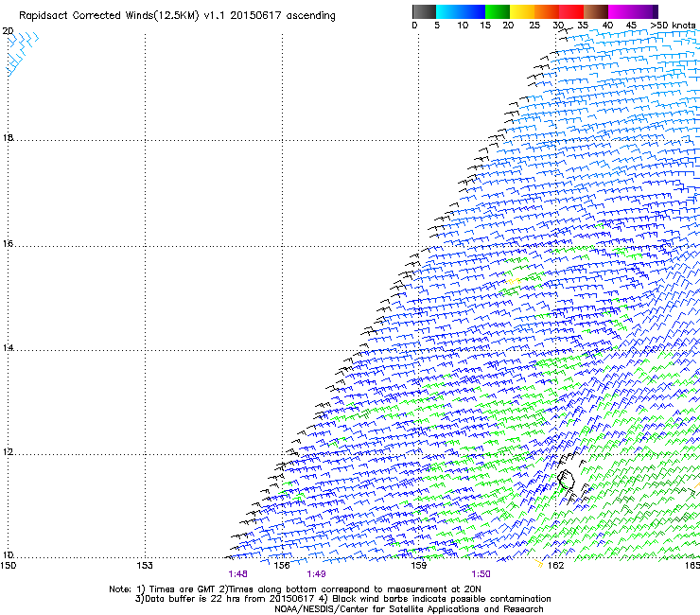
Task: Click the '45' value under the color scale
Action: [x=631, y=26]
